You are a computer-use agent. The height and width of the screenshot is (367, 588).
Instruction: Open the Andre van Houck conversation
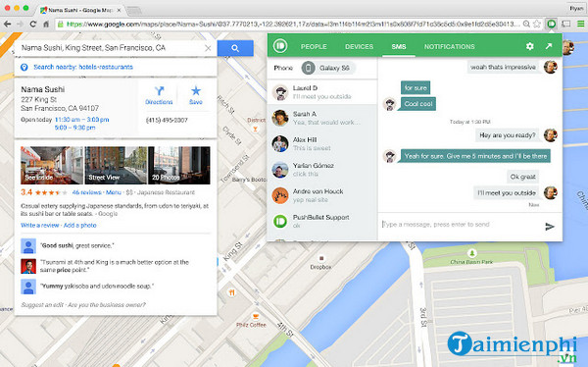pyautogui.click(x=322, y=195)
